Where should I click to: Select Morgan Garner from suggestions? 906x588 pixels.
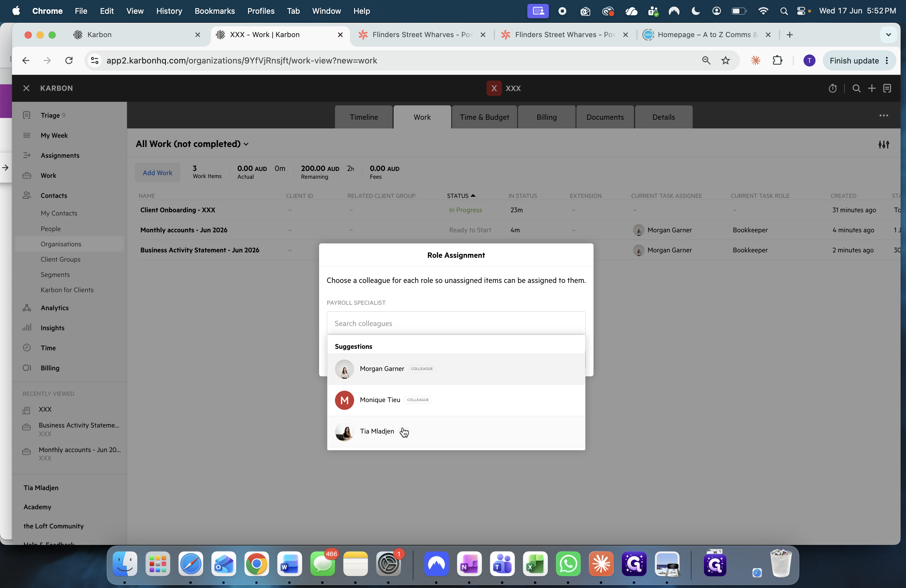click(x=456, y=369)
